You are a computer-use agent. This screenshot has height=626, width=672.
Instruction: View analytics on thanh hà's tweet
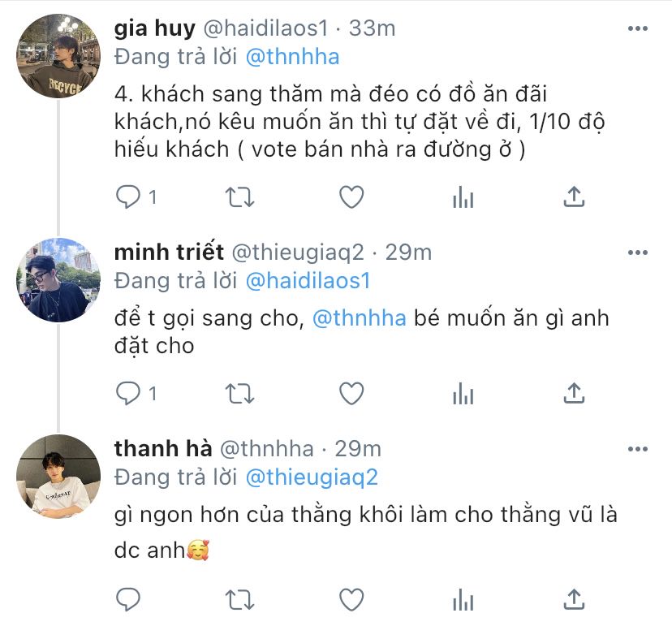(463, 599)
